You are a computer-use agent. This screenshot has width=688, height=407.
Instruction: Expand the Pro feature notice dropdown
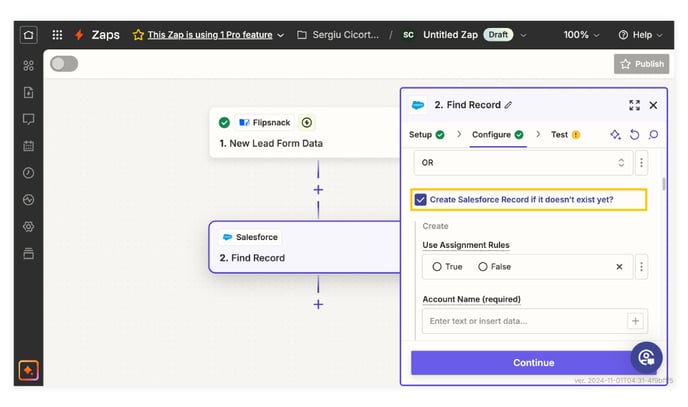(281, 35)
